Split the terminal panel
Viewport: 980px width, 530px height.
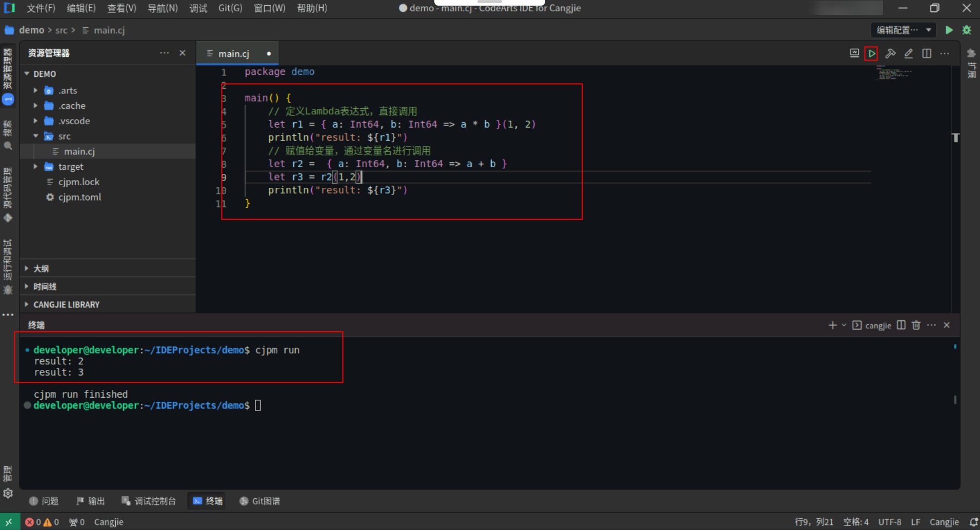tap(901, 325)
